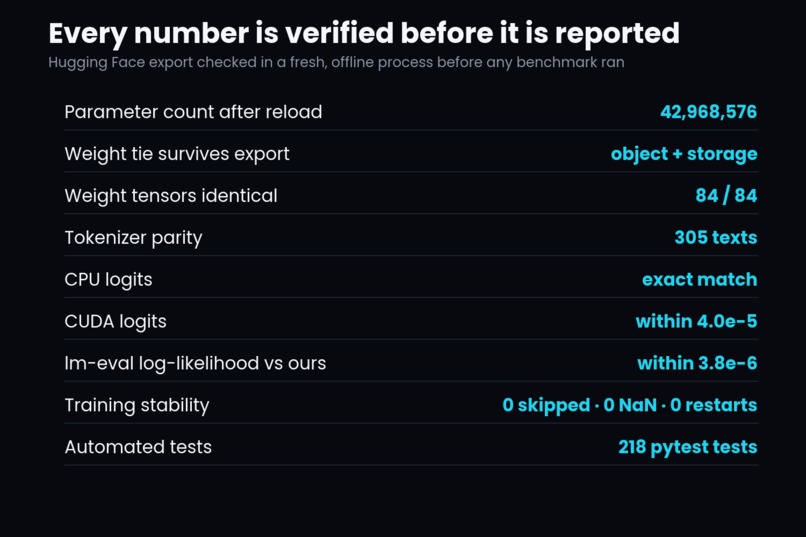Click the Hugging Face export subtitle

336,63
